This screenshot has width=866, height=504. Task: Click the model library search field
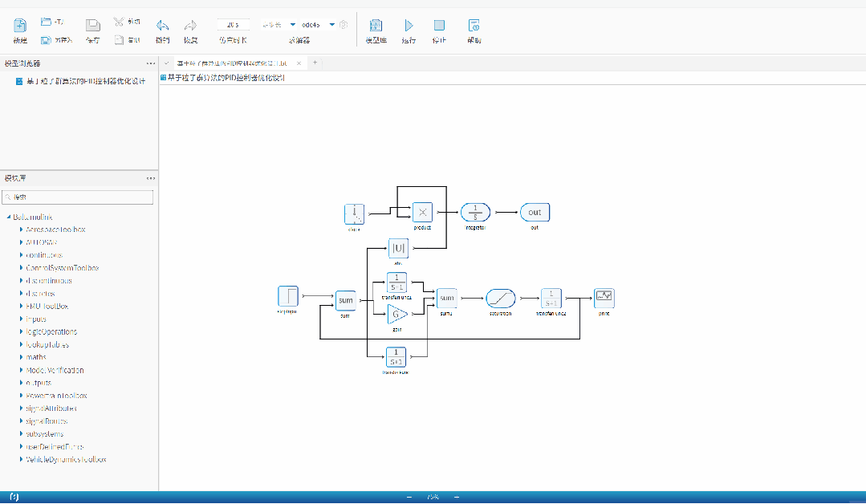79,197
